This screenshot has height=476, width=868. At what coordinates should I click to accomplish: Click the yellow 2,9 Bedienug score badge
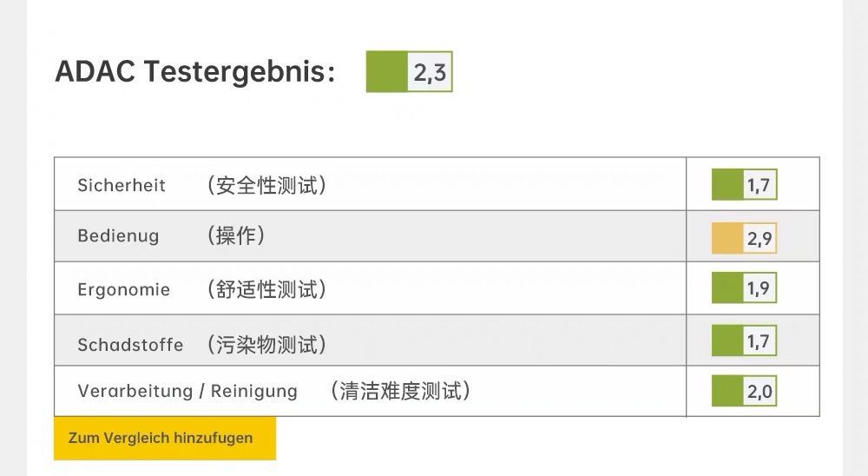(x=744, y=237)
